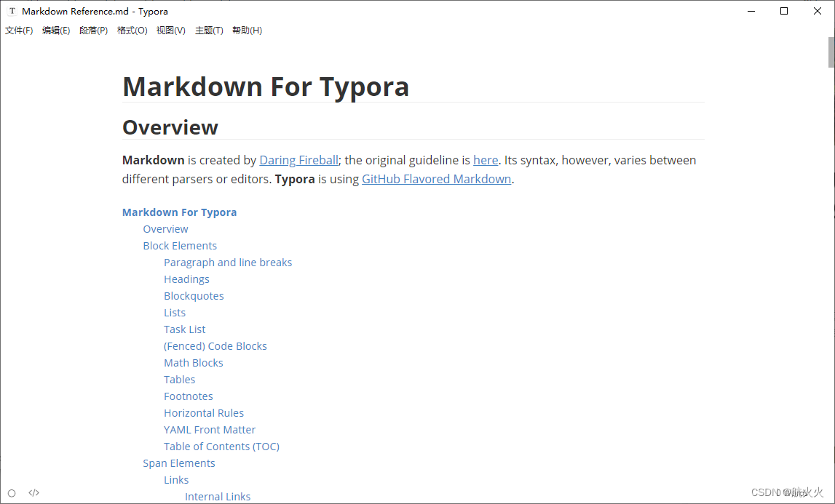Viewport: 835px width, 504px height.
Task: Jump to Internal Links entry
Action: coord(218,497)
